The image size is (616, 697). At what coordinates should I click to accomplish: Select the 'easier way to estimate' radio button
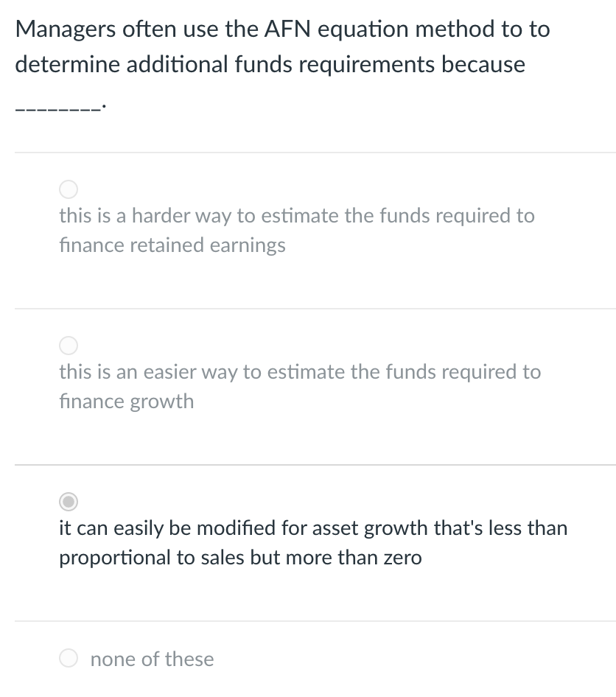click(x=68, y=346)
